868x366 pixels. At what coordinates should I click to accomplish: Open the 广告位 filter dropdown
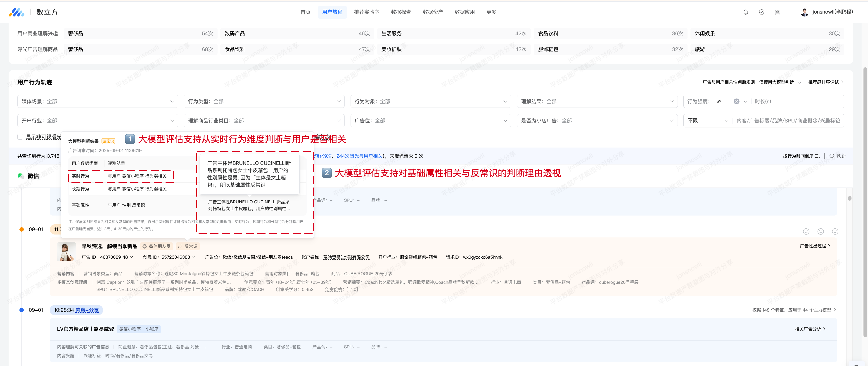point(431,121)
